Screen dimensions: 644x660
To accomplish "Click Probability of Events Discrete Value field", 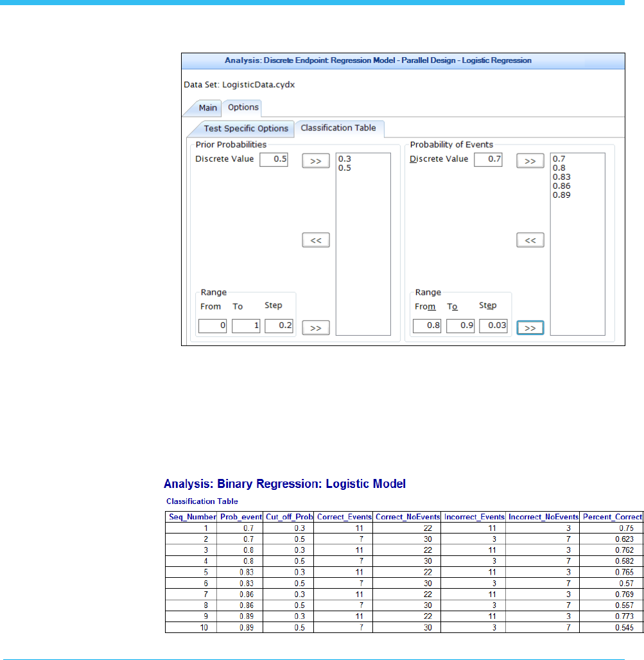I will tap(488, 159).
